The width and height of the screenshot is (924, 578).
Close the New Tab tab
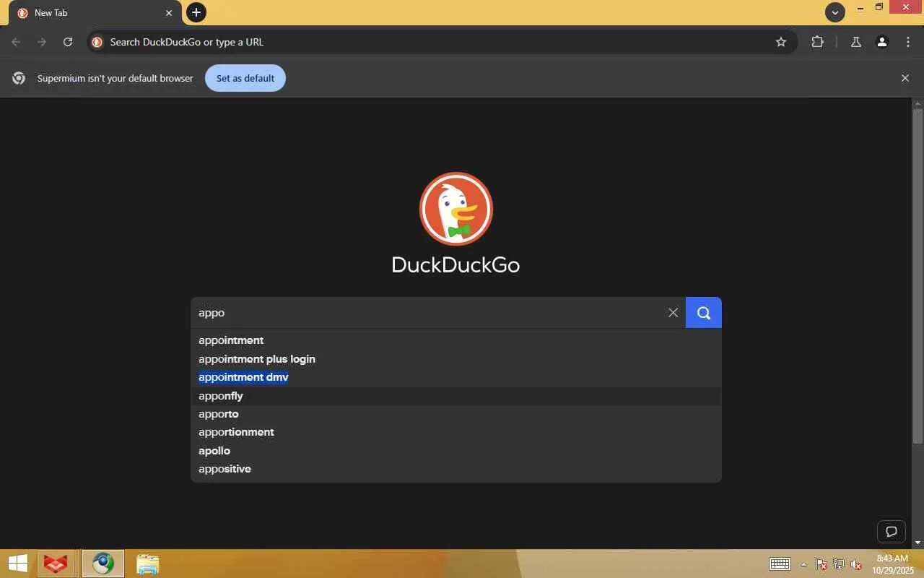coord(169,13)
